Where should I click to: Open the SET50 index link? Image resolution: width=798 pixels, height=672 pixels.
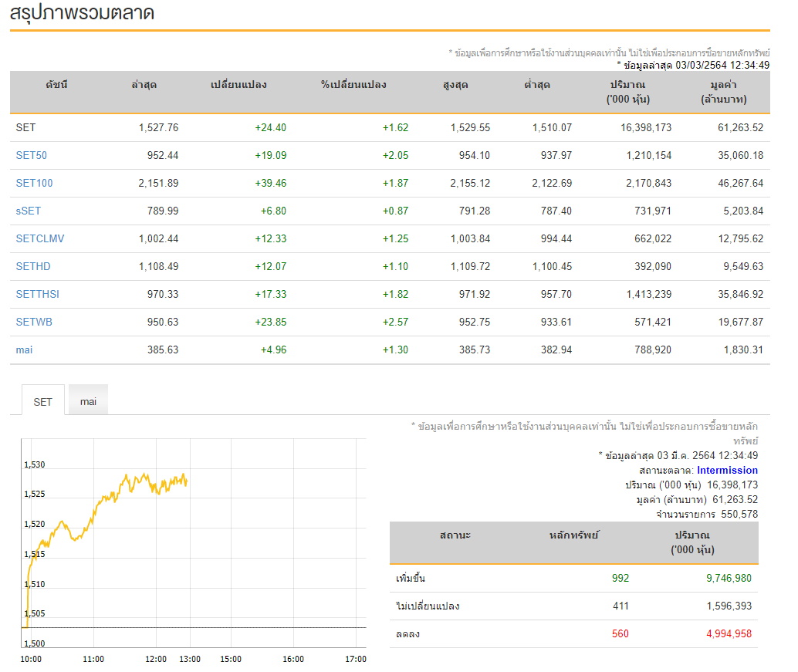[31, 155]
